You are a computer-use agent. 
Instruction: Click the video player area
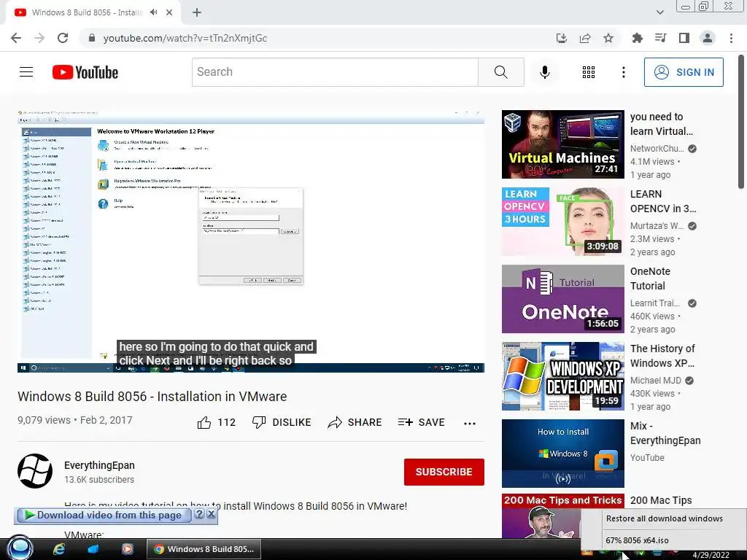point(251,241)
